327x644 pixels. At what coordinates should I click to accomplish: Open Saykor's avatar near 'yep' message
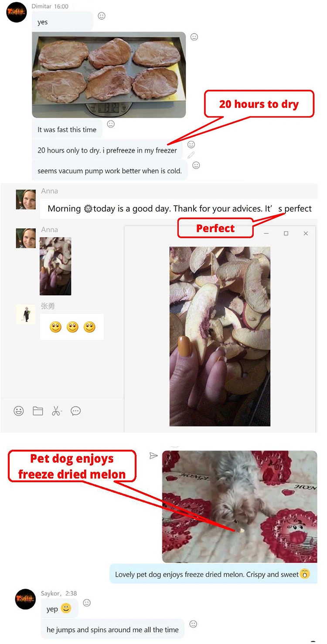point(25,599)
